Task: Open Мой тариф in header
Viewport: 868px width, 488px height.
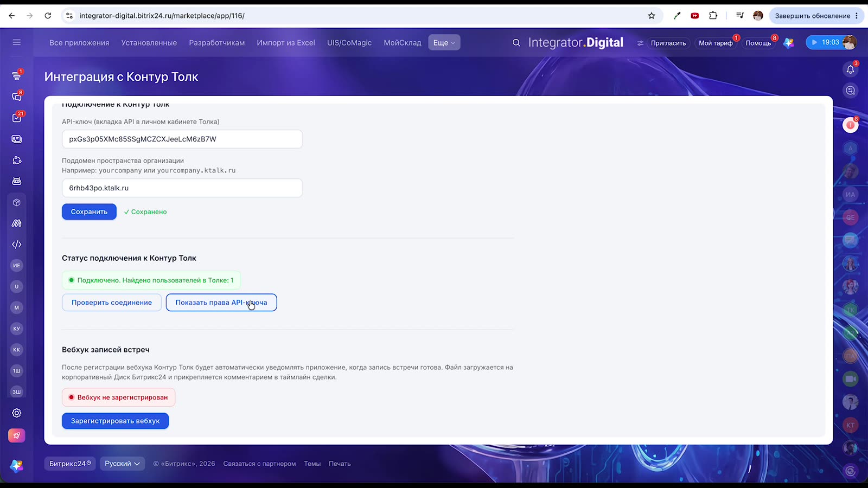Action: (716, 43)
